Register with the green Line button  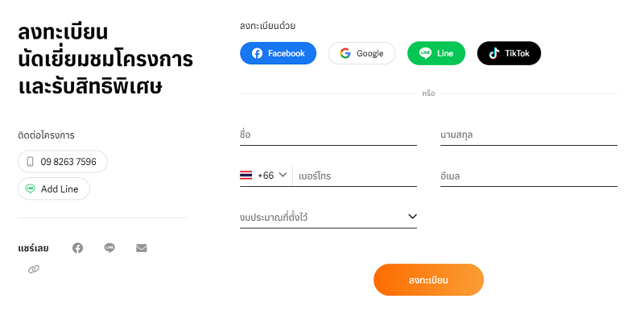pyautogui.click(x=436, y=53)
